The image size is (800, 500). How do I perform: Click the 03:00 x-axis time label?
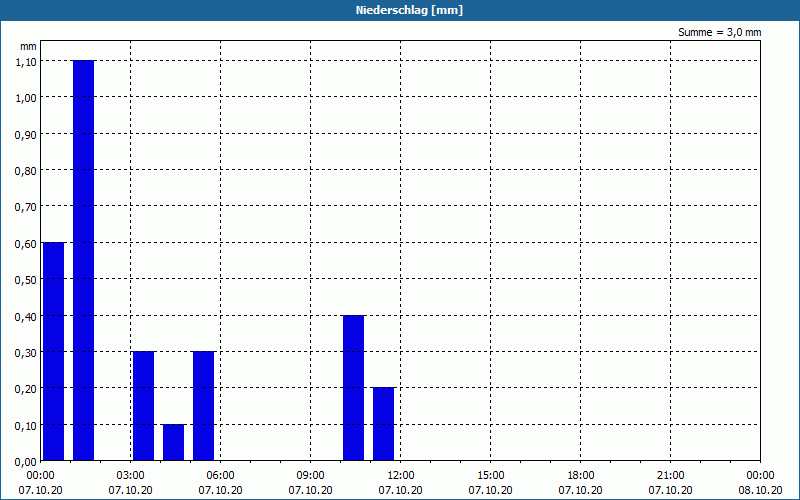131,476
